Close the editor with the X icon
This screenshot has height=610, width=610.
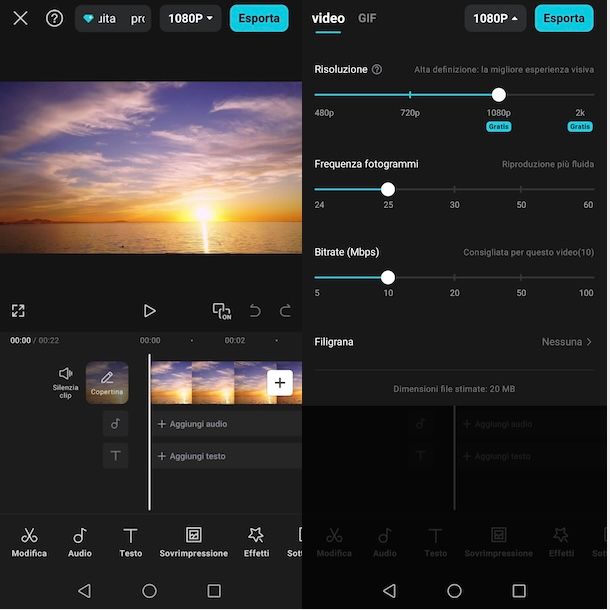20,18
